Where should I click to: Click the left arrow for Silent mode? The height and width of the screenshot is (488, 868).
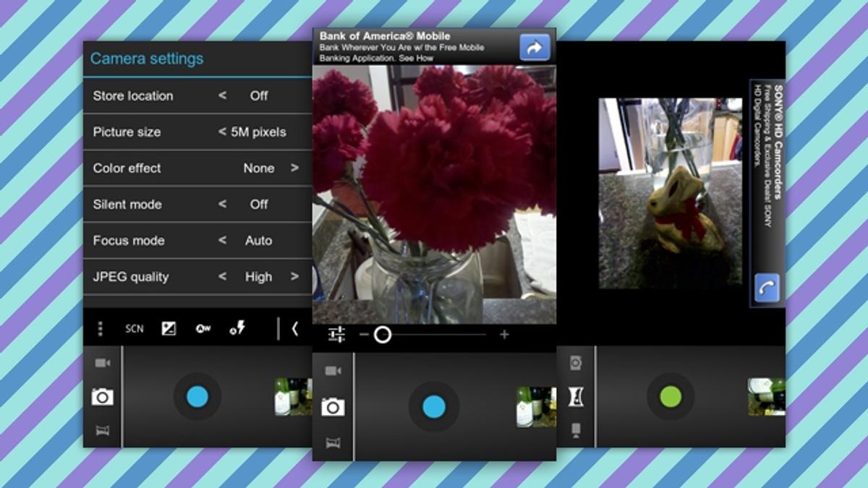click(x=222, y=204)
